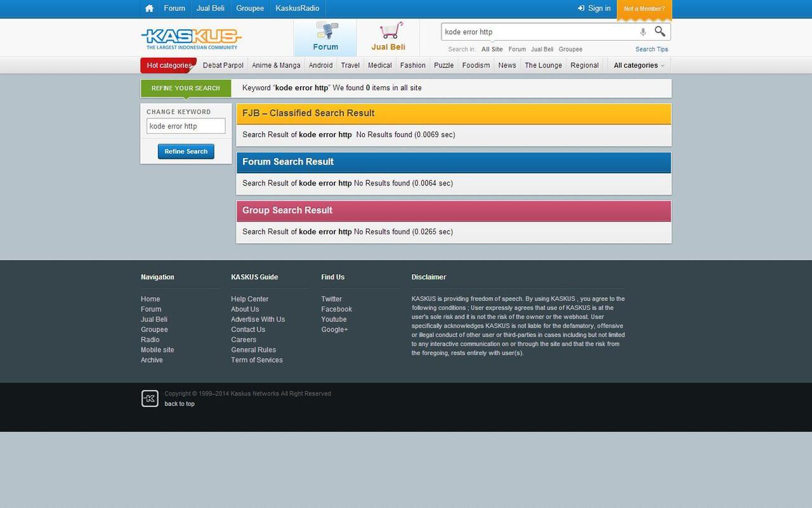Open General Rules link
The image size is (812, 508).
253,350
